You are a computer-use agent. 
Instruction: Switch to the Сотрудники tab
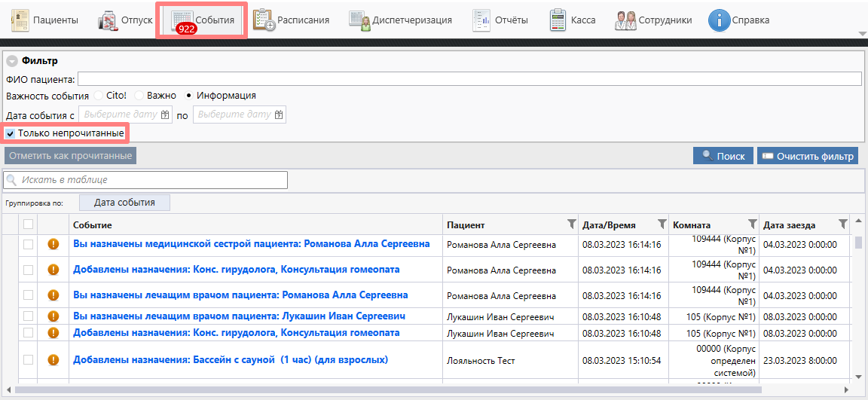click(x=653, y=20)
